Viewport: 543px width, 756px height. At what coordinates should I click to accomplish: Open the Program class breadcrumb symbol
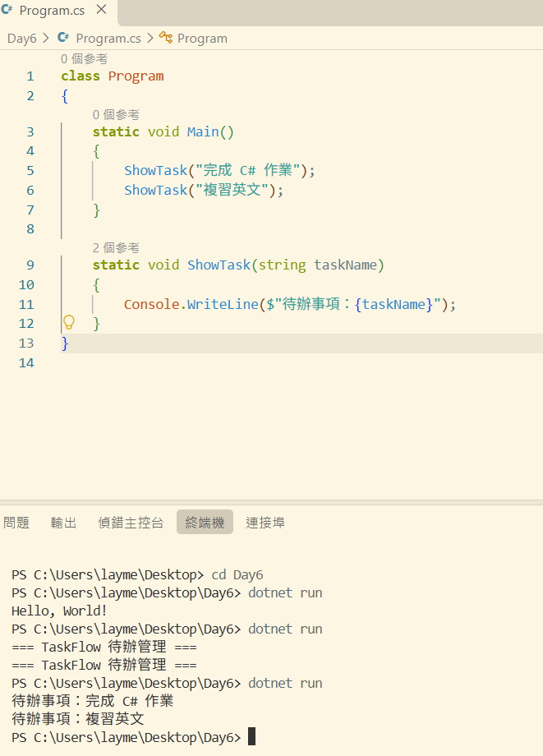(202, 39)
